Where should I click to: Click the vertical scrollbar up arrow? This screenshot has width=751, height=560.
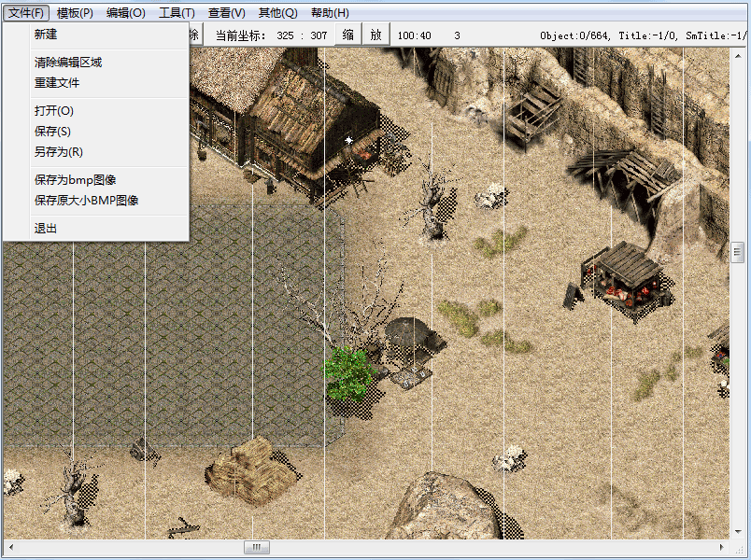(x=737, y=55)
